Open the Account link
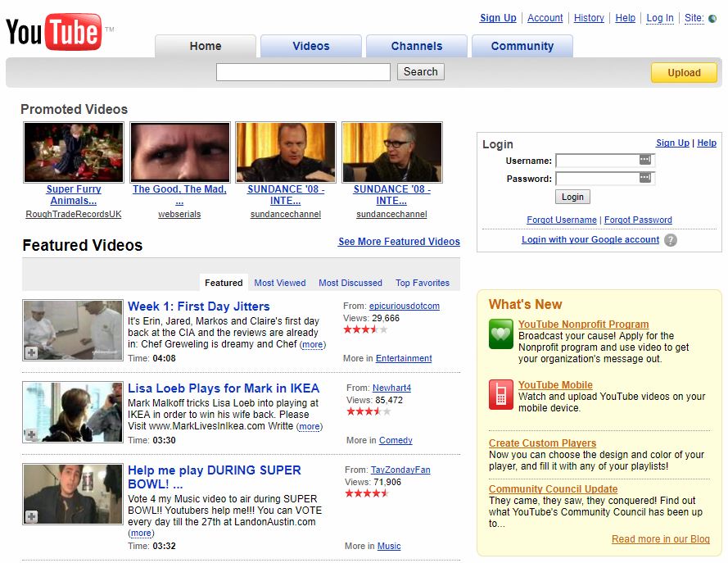 [x=545, y=18]
